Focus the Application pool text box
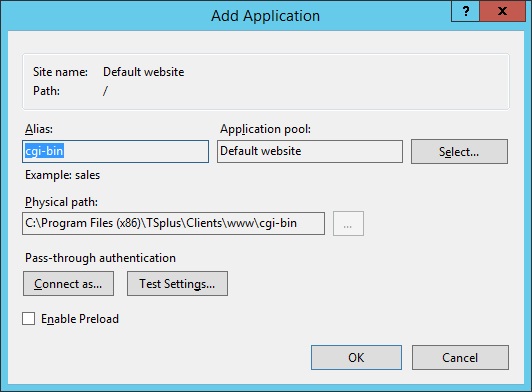This screenshot has width=532, height=392. point(310,151)
